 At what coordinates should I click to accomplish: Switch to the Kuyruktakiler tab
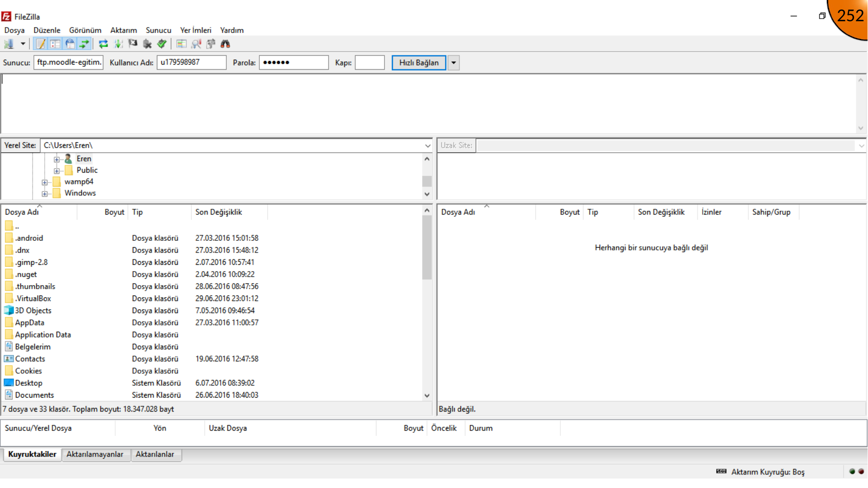[x=32, y=455]
